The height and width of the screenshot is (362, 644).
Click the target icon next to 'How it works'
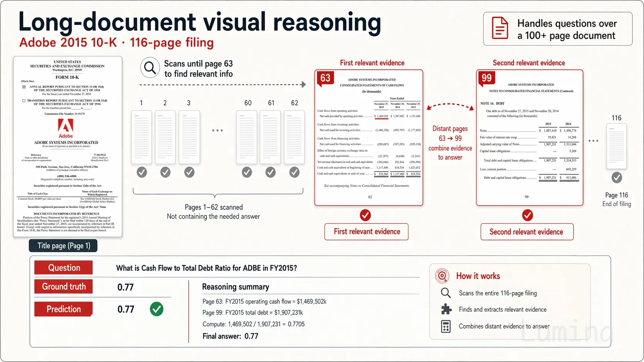[442, 276]
